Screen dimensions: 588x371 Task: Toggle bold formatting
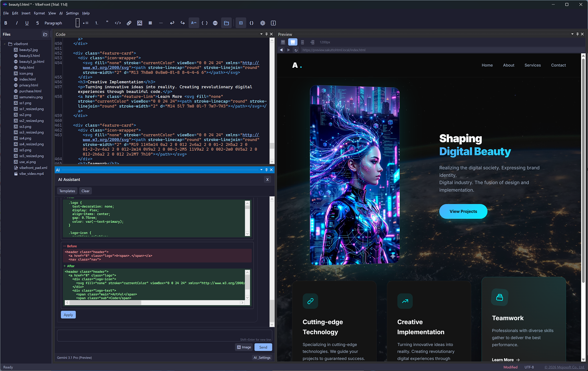click(6, 23)
